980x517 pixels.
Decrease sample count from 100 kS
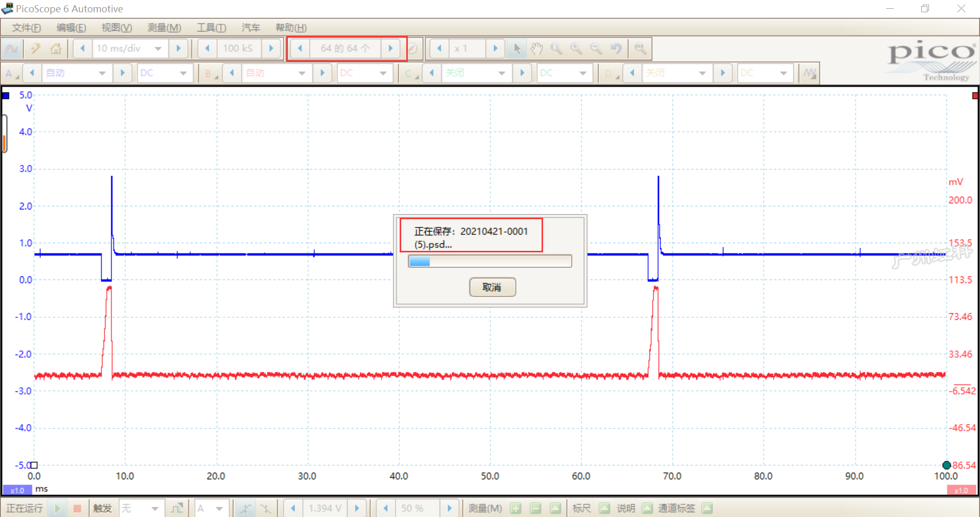coord(207,49)
